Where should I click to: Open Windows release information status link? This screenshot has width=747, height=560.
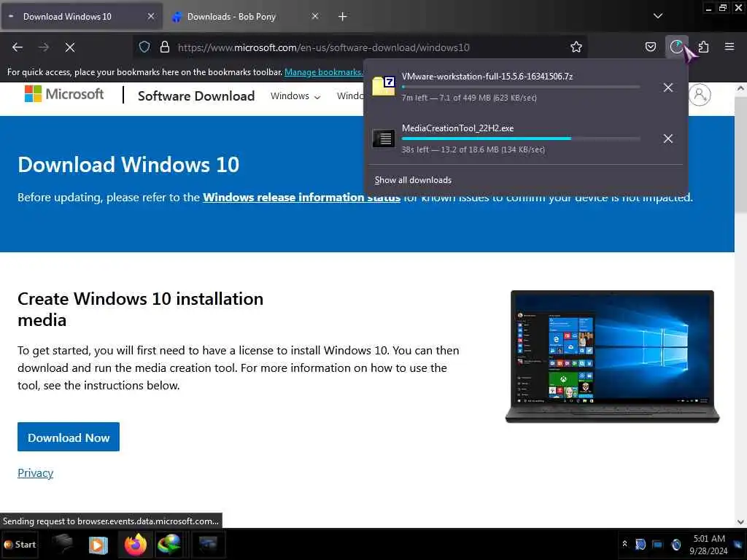301,197
